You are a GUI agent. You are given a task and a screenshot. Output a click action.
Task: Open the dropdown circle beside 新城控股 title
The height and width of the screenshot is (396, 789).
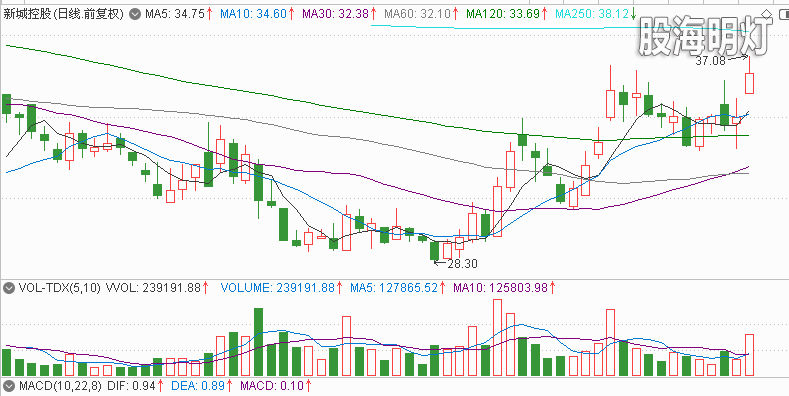[x=134, y=14]
